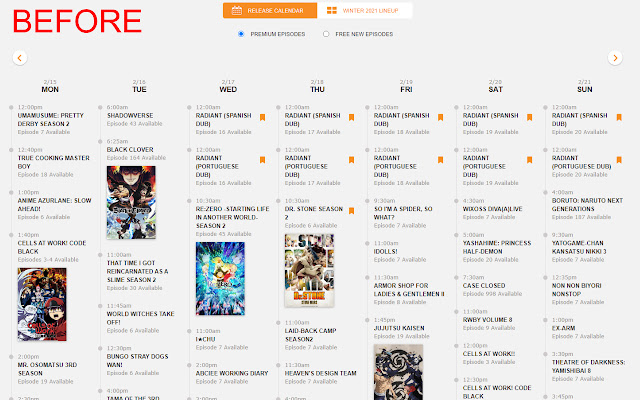The image size is (640, 400).
Task: Open WIXOSS DIVA(A)LIVE
Action: tap(492, 209)
